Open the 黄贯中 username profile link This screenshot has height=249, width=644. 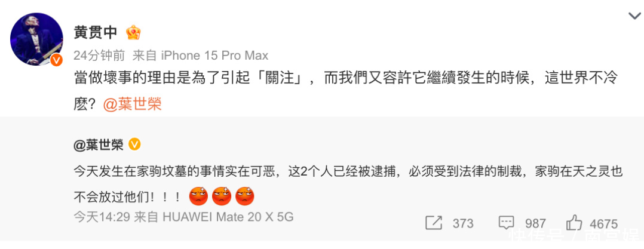[96, 32]
